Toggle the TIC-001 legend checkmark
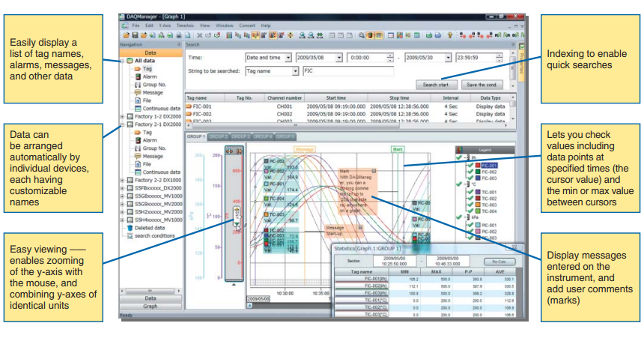 [x=470, y=192]
